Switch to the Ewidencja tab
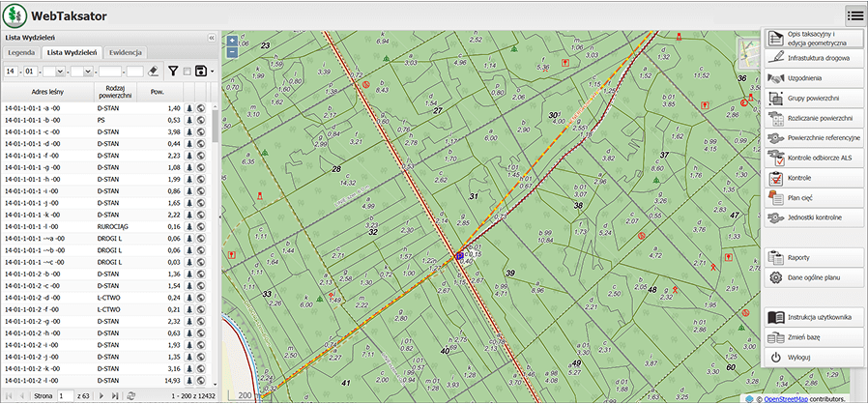The width and height of the screenshot is (868, 404). click(x=127, y=52)
